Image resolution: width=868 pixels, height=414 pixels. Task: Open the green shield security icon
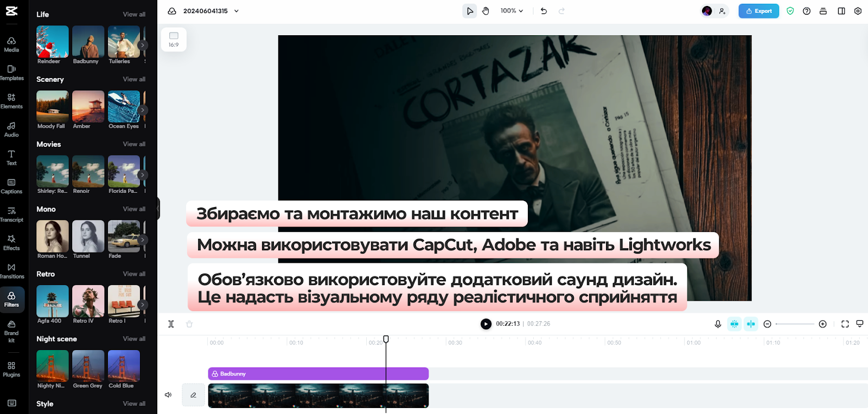coord(790,11)
